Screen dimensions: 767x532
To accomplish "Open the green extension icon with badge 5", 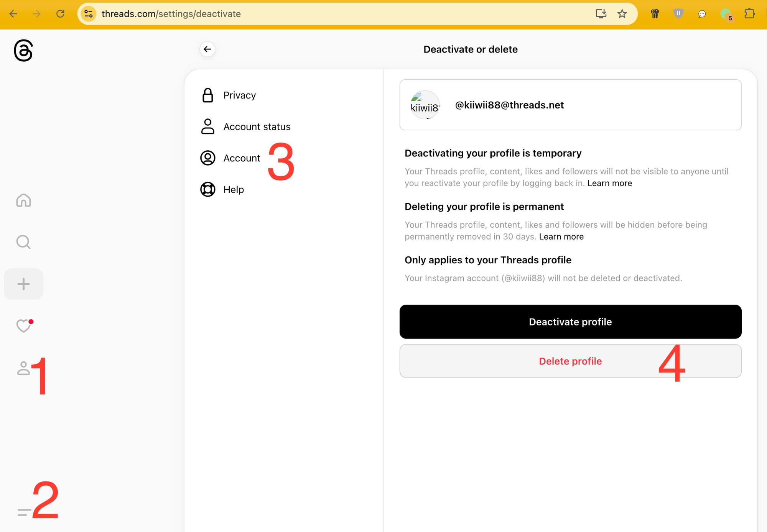I will [726, 15].
